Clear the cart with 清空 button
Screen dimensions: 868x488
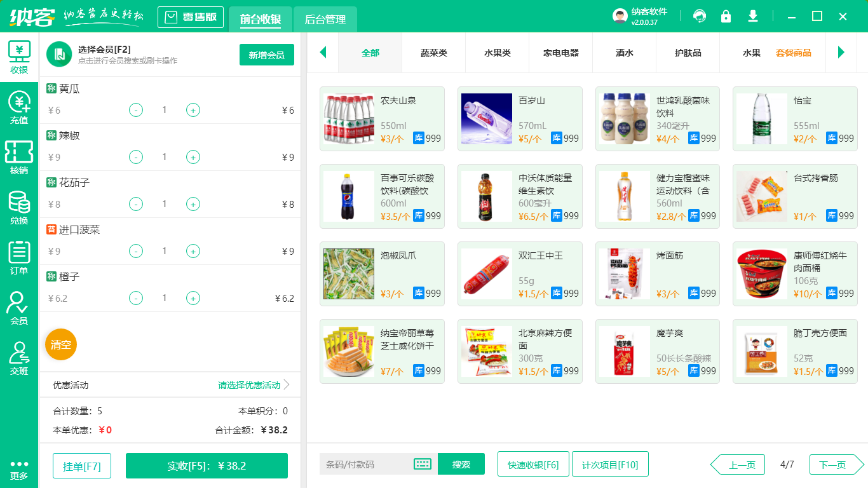coord(61,344)
